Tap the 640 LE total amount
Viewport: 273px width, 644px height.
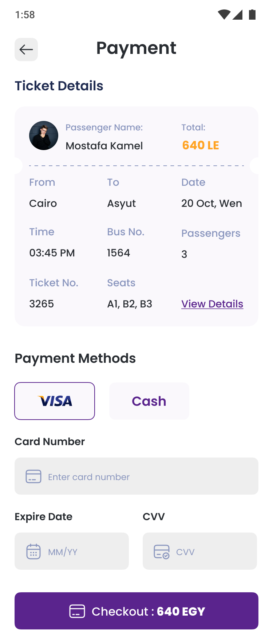(201, 145)
